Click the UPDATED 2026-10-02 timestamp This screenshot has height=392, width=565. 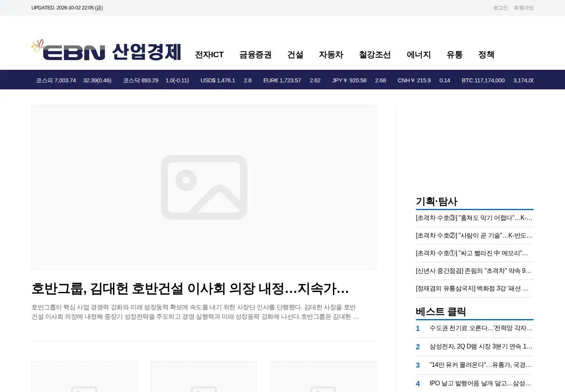tap(67, 8)
